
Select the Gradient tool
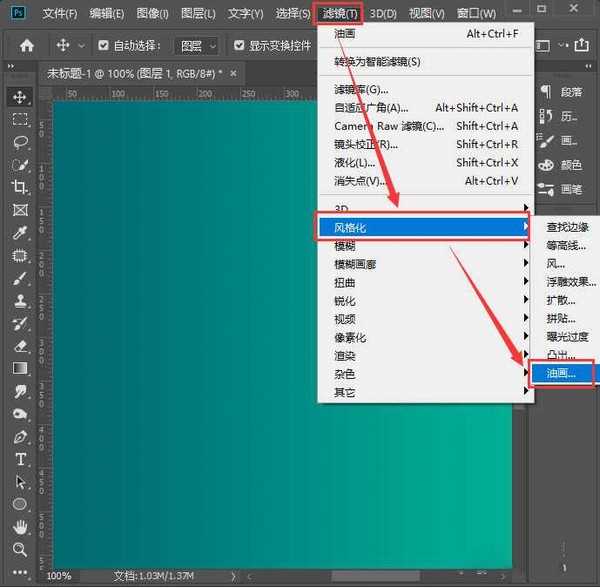tap(19, 368)
